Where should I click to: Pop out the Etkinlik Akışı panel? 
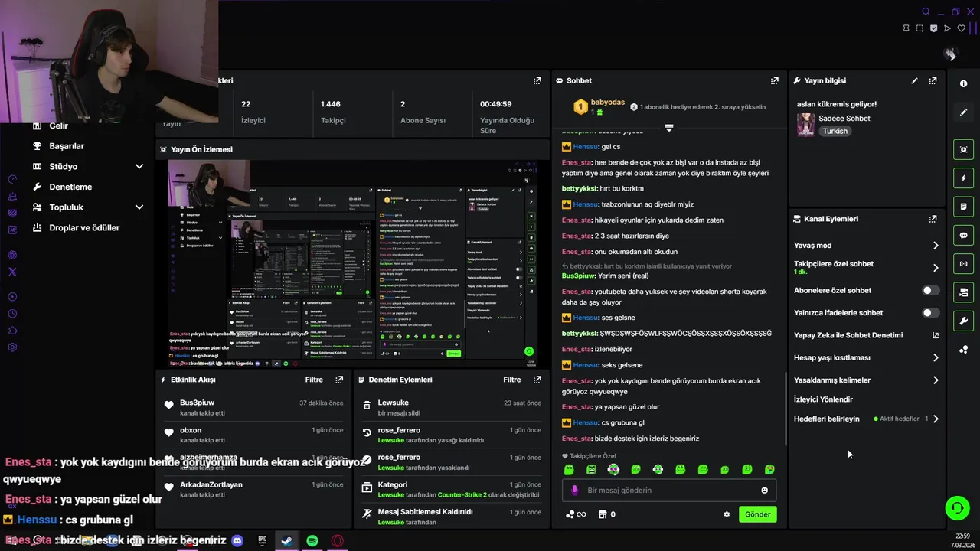pos(339,380)
